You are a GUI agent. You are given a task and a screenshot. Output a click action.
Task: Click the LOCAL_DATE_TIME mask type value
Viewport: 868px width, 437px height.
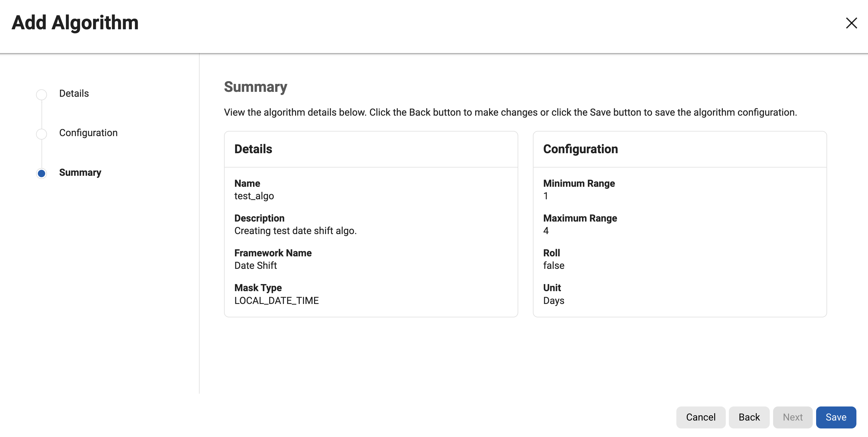(x=276, y=300)
